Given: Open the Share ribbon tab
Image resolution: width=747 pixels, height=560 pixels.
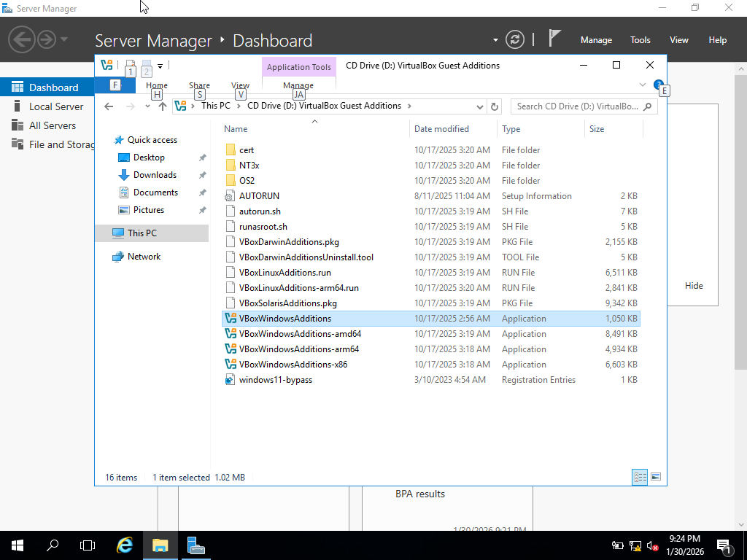Looking at the screenshot, I should tap(199, 85).
